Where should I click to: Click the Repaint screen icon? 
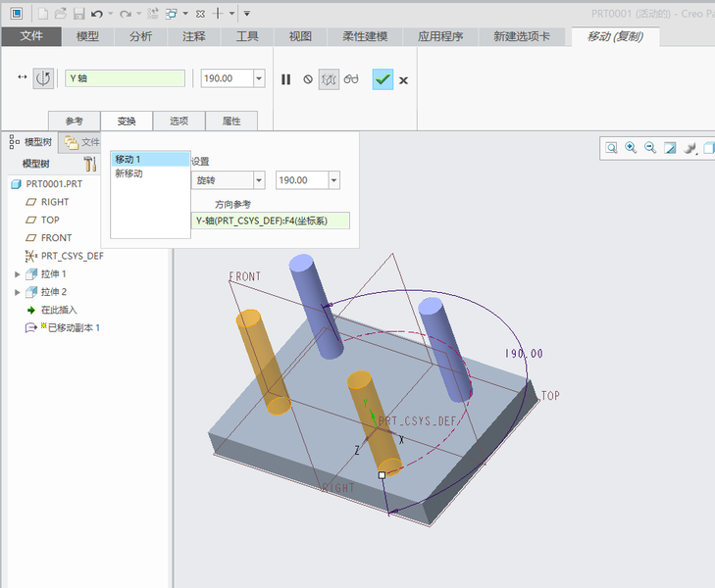(x=670, y=148)
